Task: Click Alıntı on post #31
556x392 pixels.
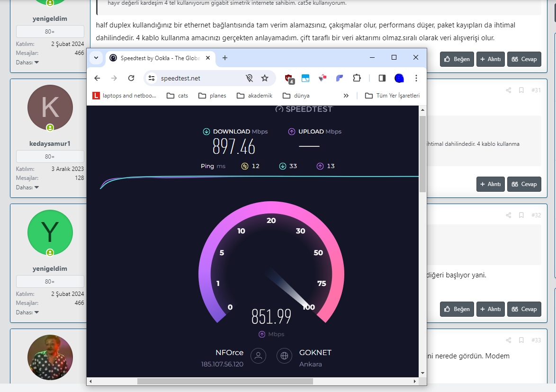Action: point(490,184)
